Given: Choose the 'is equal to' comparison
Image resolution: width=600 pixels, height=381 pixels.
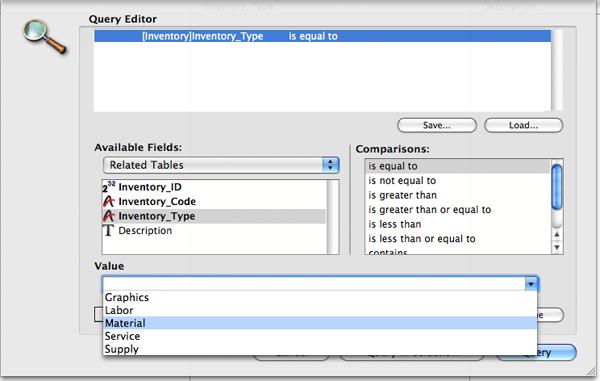Looking at the screenshot, I should tap(458, 166).
